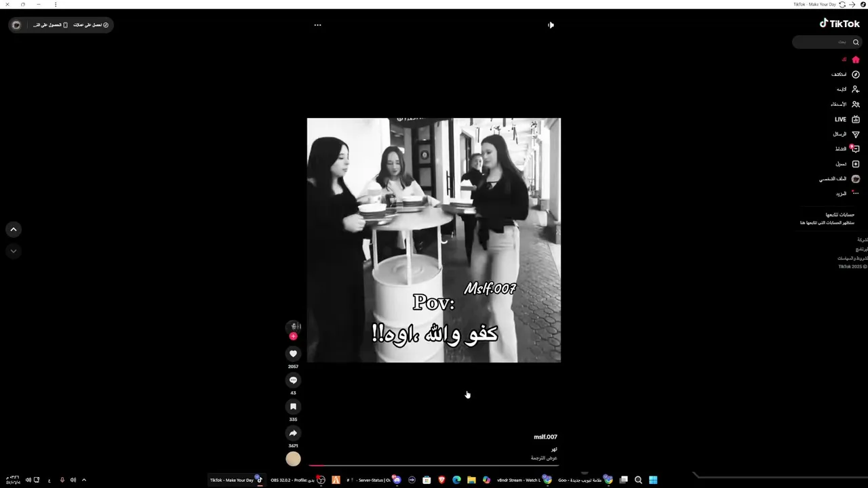Image resolution: width=868 pixels, height=488 pixels.
Task: Like the video with the heart icon
Action: 293,354
